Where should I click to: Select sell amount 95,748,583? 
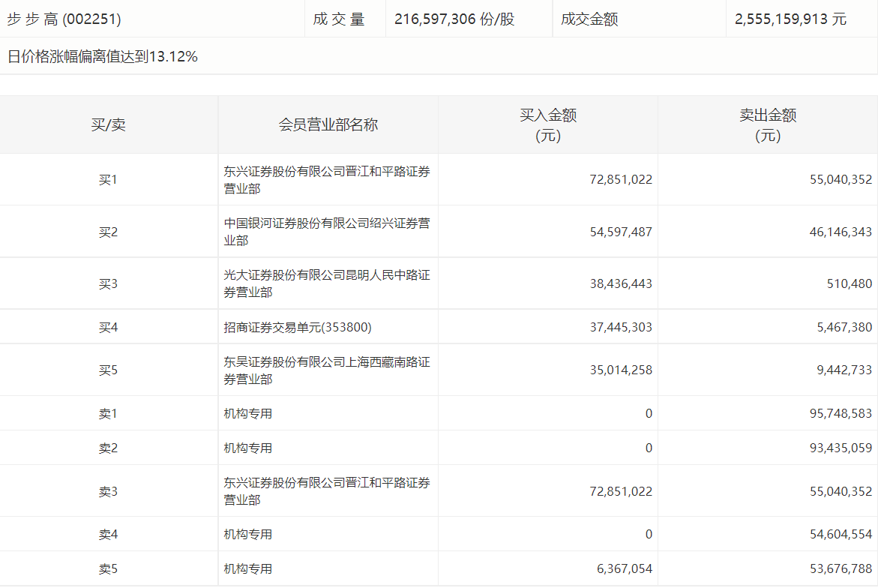(x=841, y=413)
